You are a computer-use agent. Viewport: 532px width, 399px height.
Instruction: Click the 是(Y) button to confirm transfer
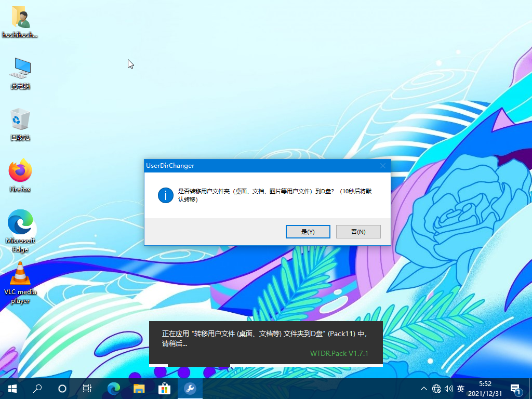point(308,232)
